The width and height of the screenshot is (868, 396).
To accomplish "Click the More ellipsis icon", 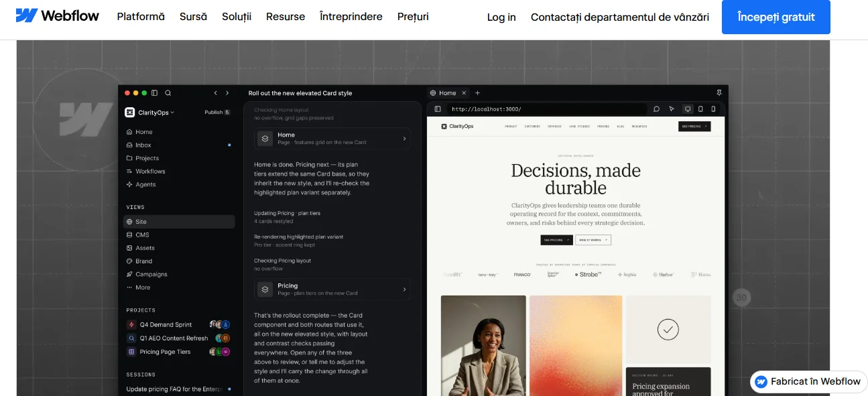I will coord(129,287).
